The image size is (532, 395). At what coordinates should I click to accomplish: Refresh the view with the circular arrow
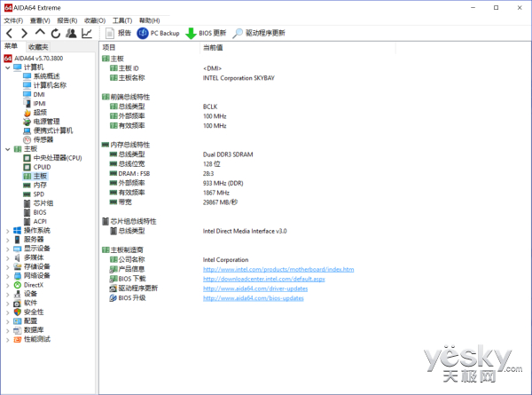56,33
